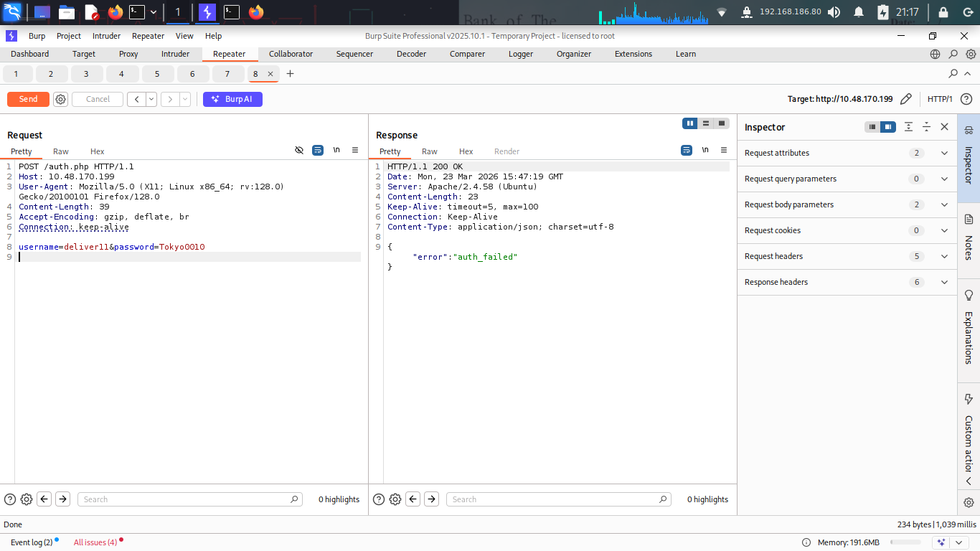Viewport: 980px width, 551px height.
Task: Toggle hide non-printable eye icon in Request
Action: pos(299,151)
